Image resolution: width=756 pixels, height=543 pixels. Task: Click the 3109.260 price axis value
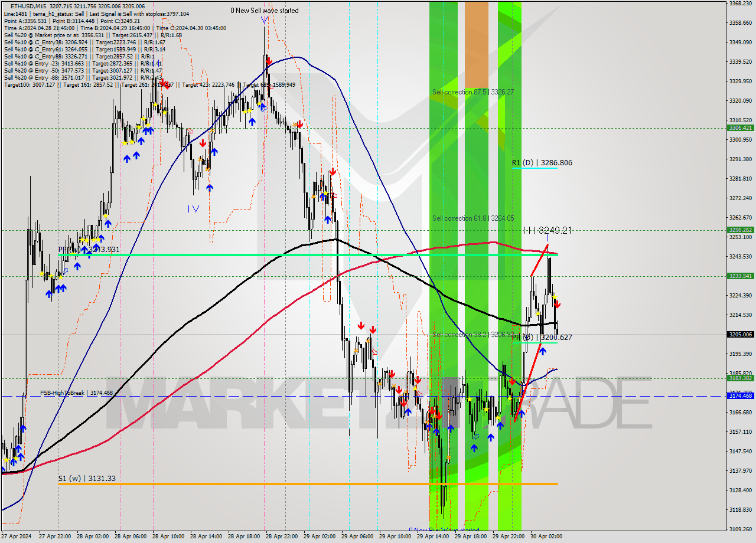coord(740,529)
